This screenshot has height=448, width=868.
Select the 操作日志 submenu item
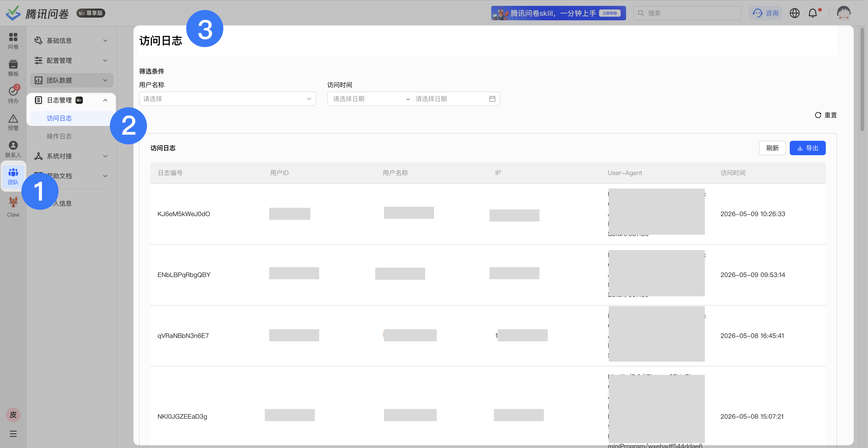tap(71, 136)
